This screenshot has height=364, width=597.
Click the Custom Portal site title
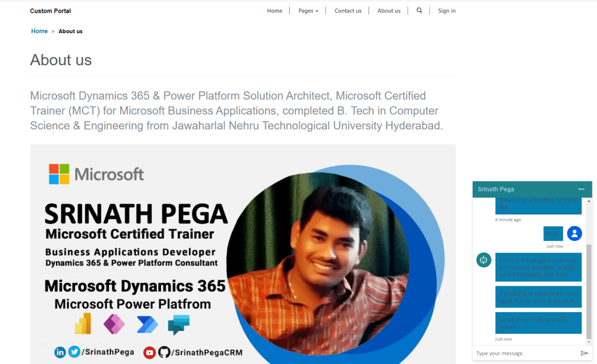50,11
